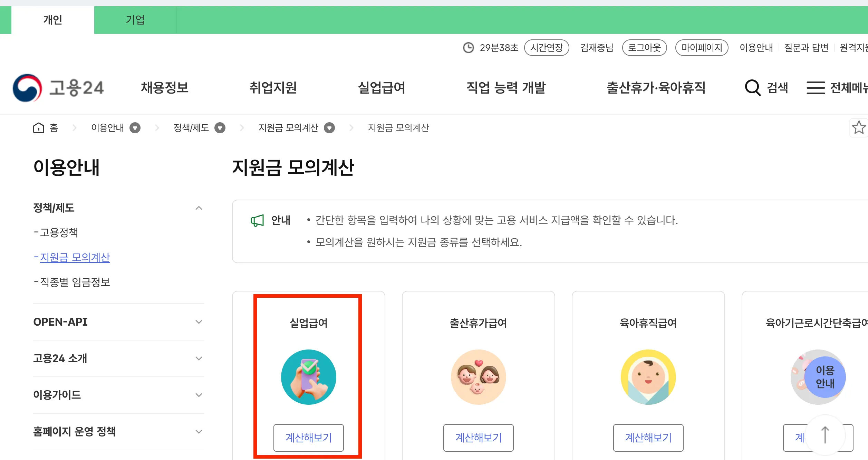Click 계산해보기 under 출산휴가급여
Screen dimensions: 868x460
click(x=478, y=438)
